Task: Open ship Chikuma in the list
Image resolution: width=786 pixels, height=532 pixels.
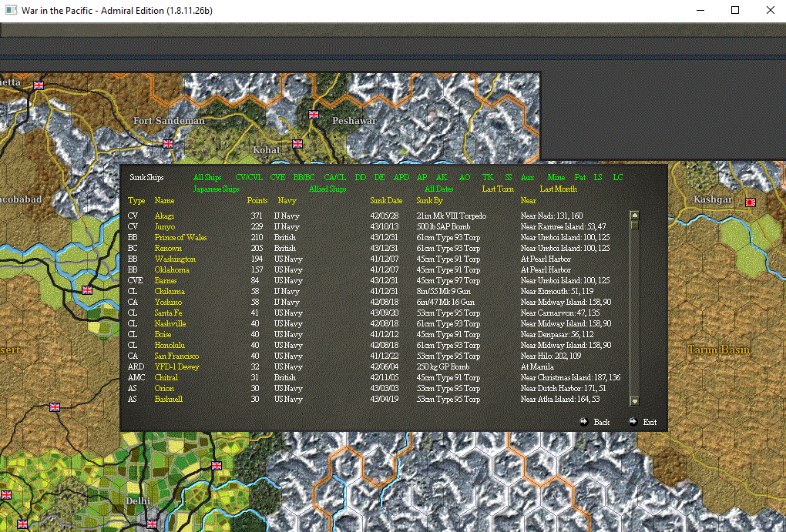Action: (170, 292)
